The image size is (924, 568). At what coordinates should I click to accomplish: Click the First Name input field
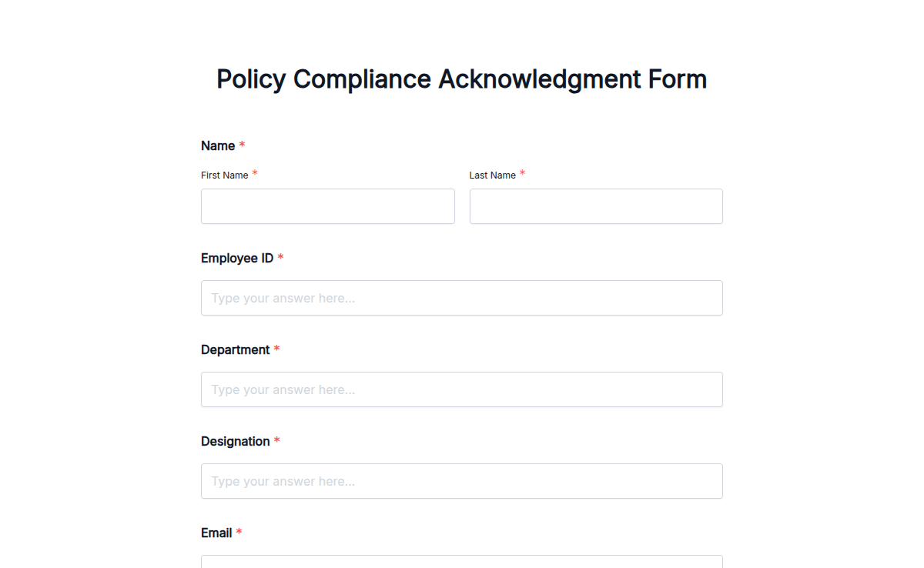coord(327,206)
